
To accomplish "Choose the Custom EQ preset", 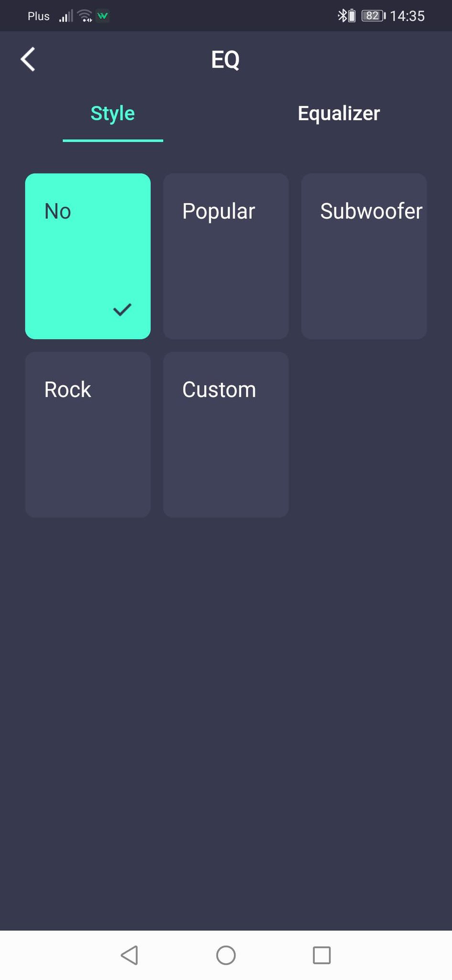I will tap(226, 434).
